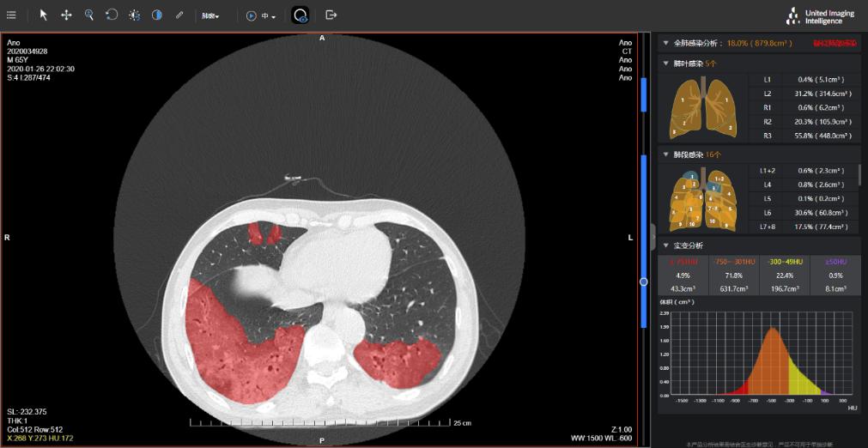Open the hamburger menu
868x448 pixels.
pos(11,15)
